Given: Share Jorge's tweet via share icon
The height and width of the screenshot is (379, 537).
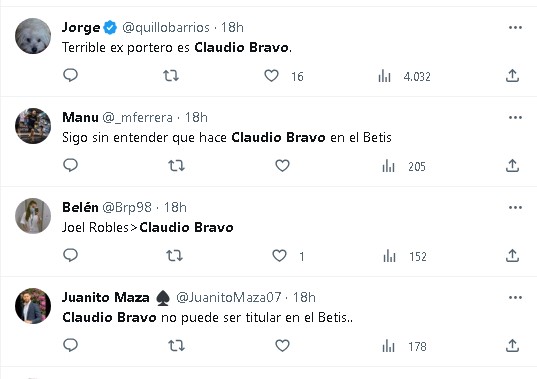Looking at the screenshot, I should pos(512,76).
